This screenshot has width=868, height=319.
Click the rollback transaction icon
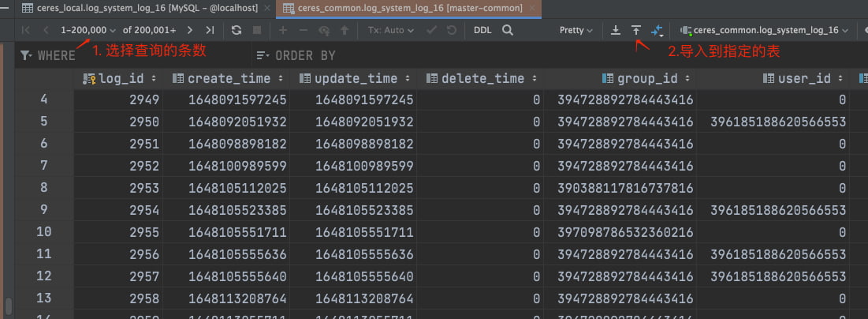(x=451, y=31)
